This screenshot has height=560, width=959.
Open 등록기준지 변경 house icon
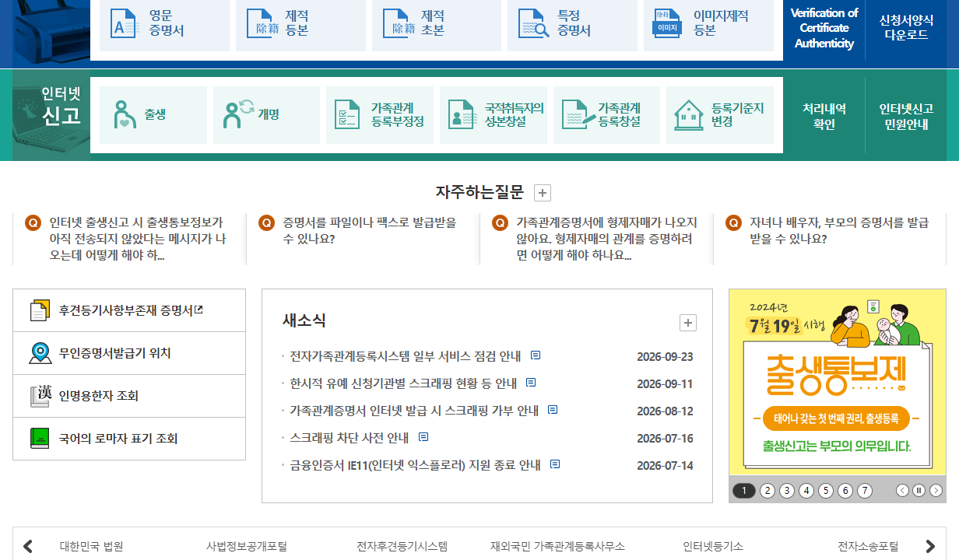pyautogui.click(x=689, y=114)
